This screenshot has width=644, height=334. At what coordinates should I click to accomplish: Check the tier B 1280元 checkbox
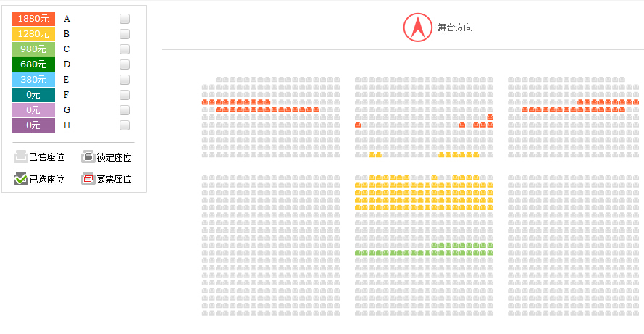[x=125, y=34]
